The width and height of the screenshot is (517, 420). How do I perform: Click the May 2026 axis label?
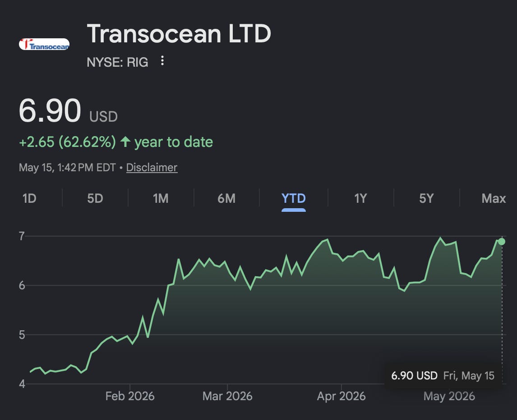(x=449, y=396)
